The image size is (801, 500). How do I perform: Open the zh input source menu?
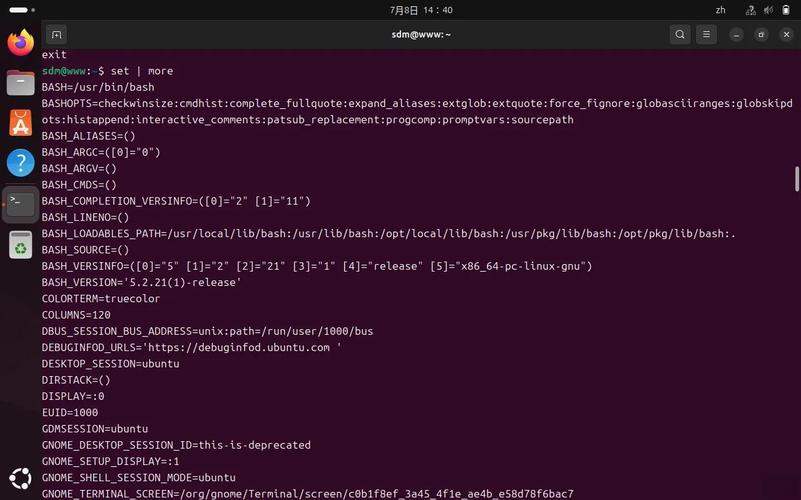(720, 10)
